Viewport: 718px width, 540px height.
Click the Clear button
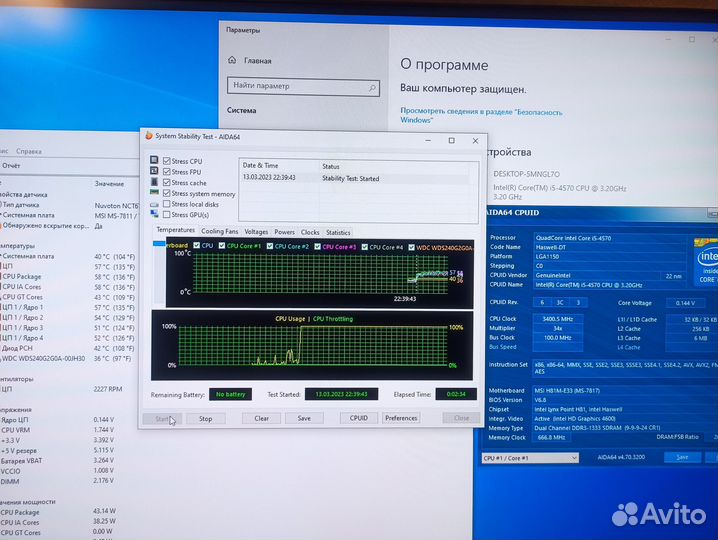coord(261,418)
